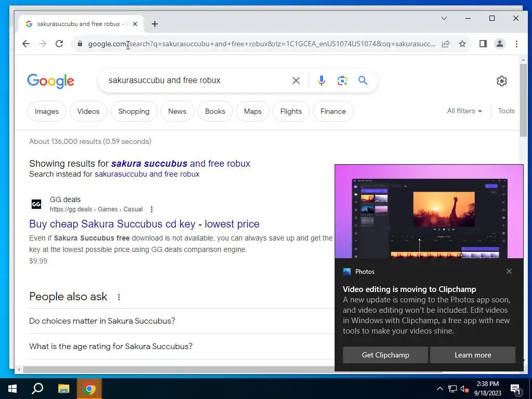Switch to the Books filter
Viewport: 532px width, 399px height.
click(215, 111)
